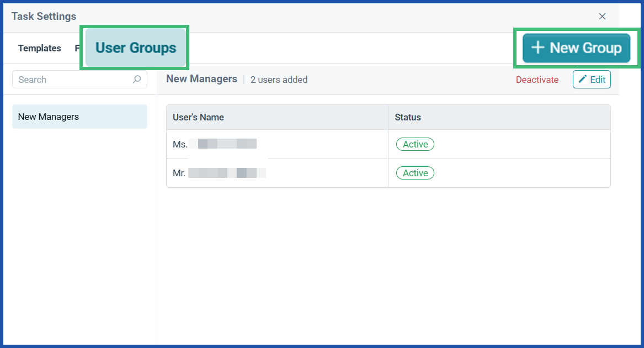Viewport: 644px width, 348px height.
Task: Click the Status column header
Action: (407, 117)
